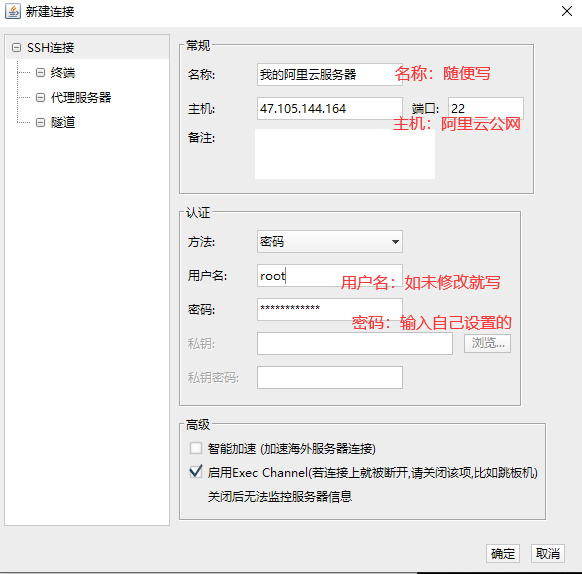
Task: Click the 确定 confirm button
Action: (x=503, y=554)
